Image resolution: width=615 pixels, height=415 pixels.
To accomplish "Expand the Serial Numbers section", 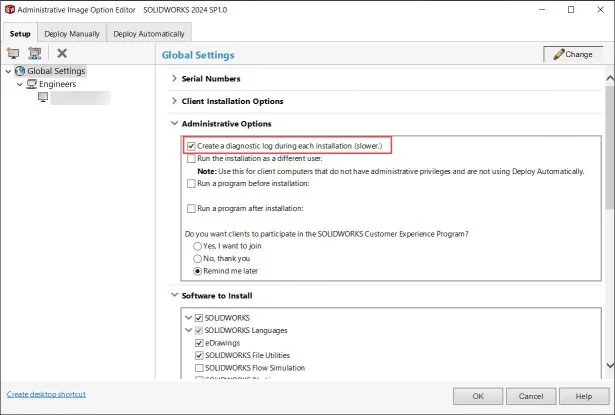I will click(174, 79).
